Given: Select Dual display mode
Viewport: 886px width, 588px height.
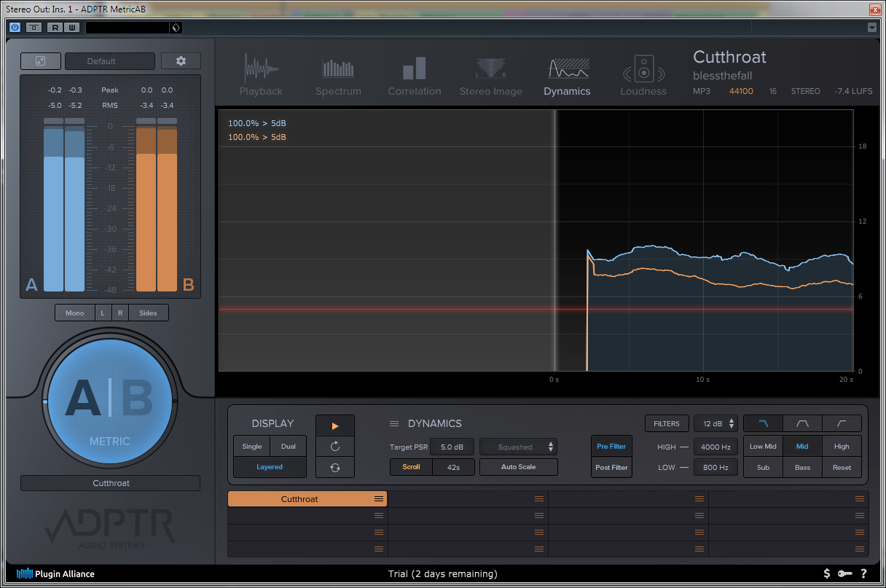Looking at the screenshot, I should click(x=289, y=447).
